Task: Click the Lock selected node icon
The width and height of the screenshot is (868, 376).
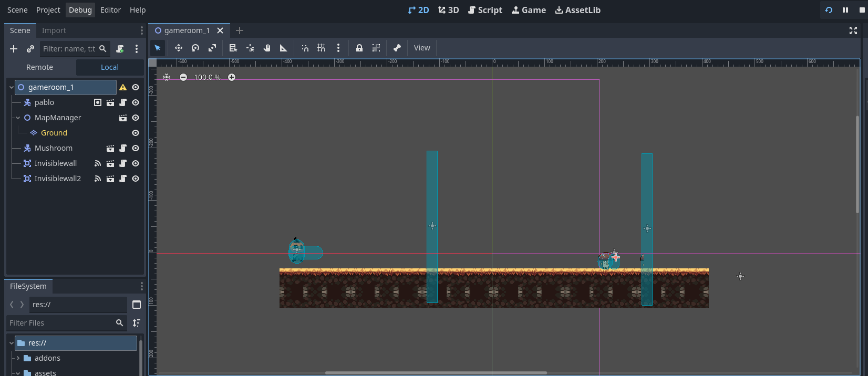Action: 359,48
